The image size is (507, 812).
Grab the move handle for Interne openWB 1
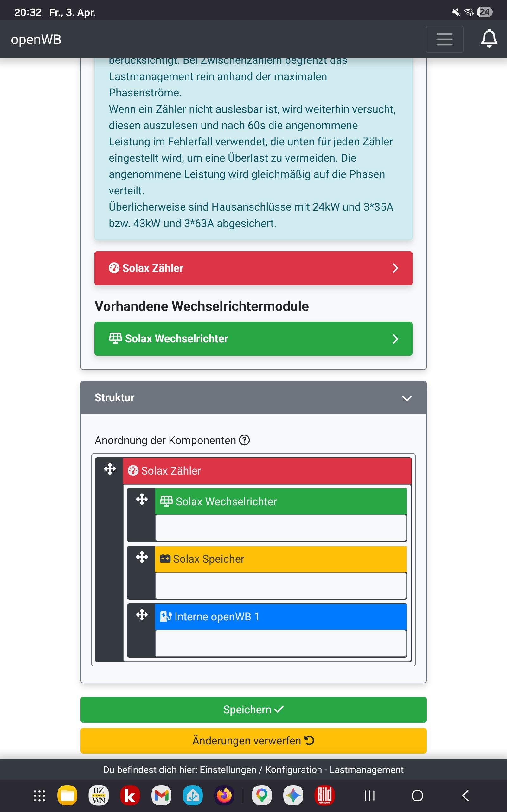(x=142, y=615)
